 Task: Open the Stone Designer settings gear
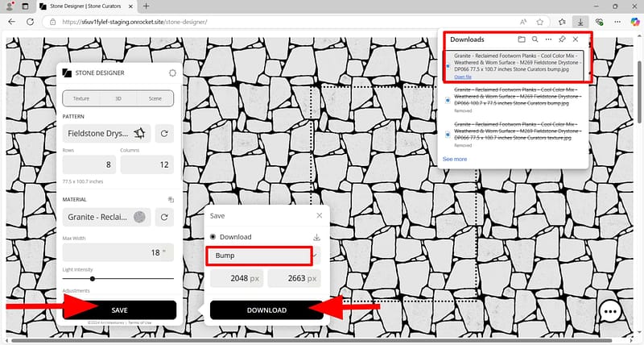[172, 73]
